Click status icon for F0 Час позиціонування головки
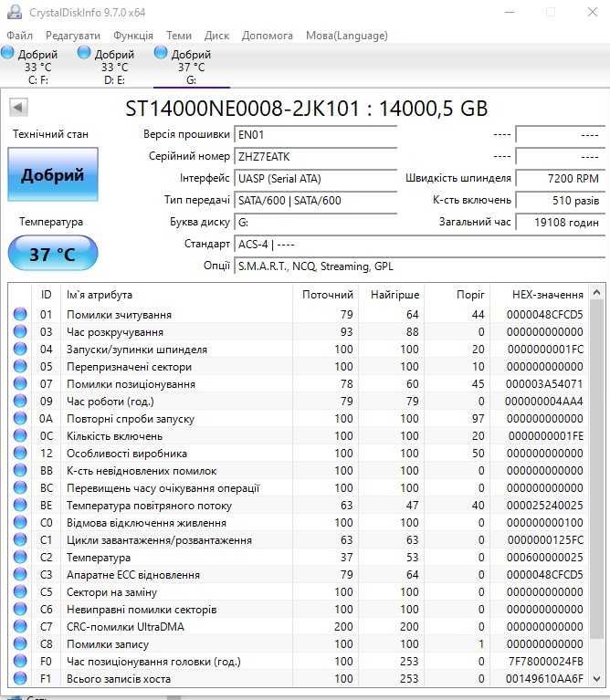610x700 pixels. 20,661
